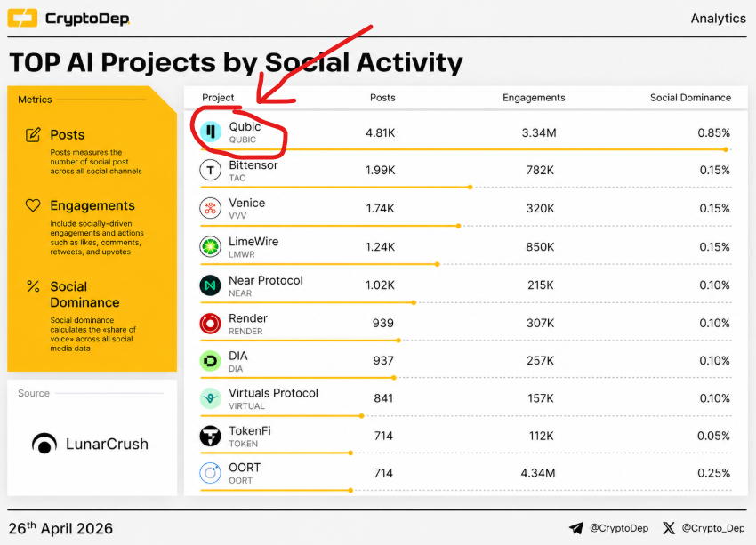
Task: Click the Bittensor project name
Action: pos(253,165)
